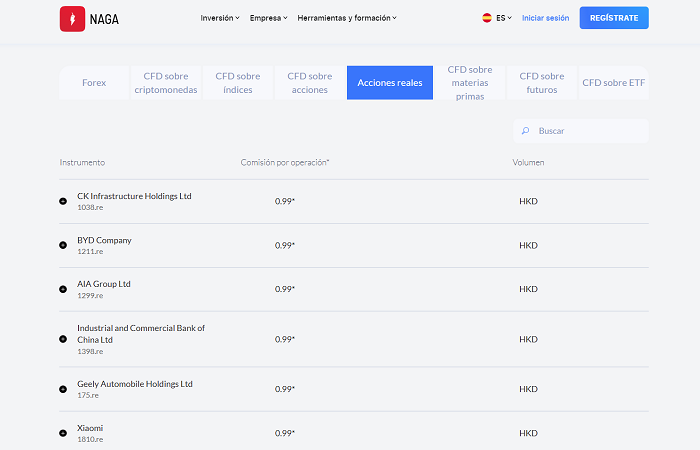Click 0.99 commission in AIA Group row
This screenshot has width=700, height=450.
click(x=285, y=289)
